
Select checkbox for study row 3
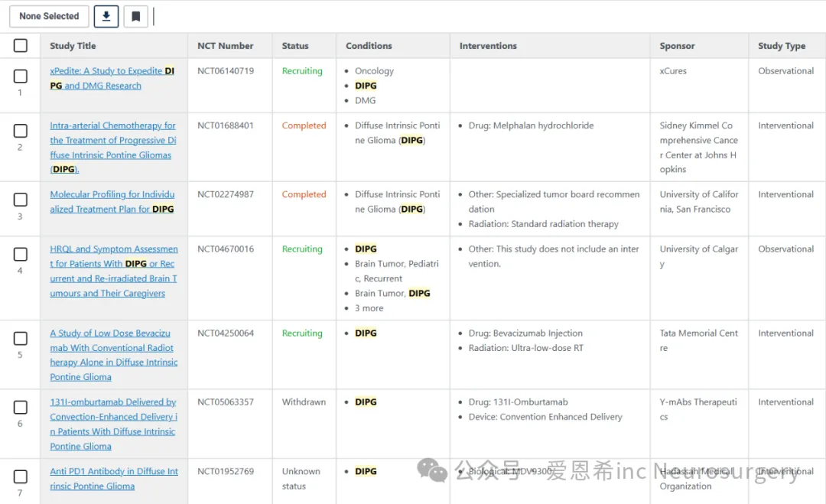pos(21,200)
